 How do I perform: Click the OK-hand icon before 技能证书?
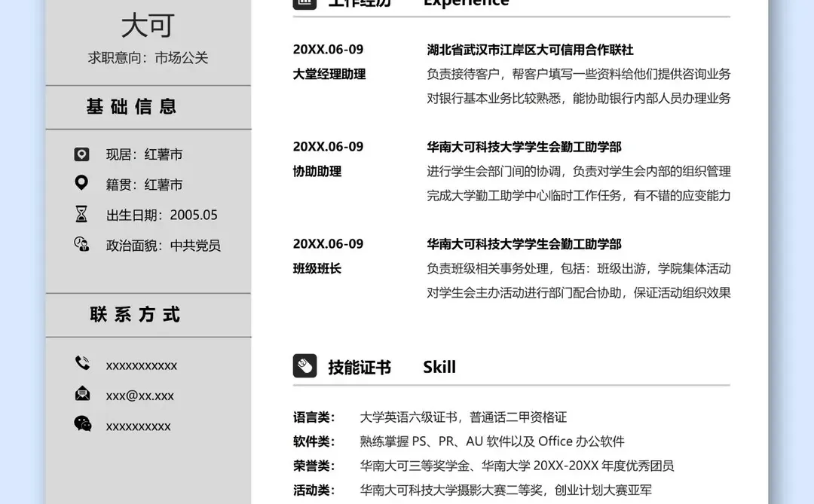click(x=304, y=366)
